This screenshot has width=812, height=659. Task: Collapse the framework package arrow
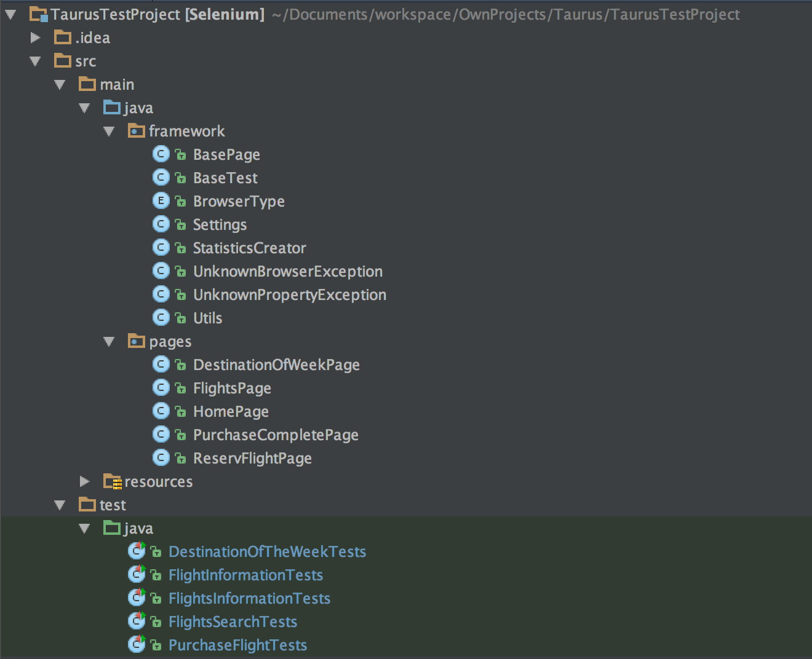tap(109, 131)
